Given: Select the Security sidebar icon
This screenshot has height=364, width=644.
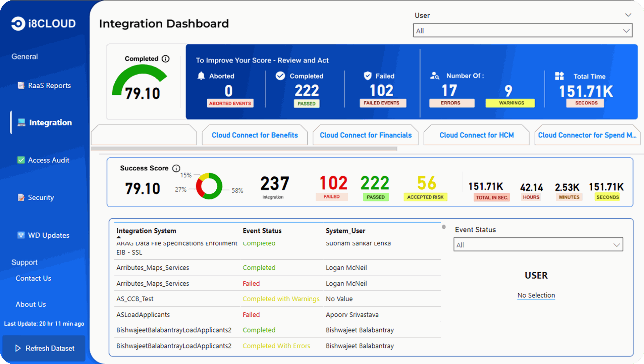Looking at the screenshot, I should point(21,197).
